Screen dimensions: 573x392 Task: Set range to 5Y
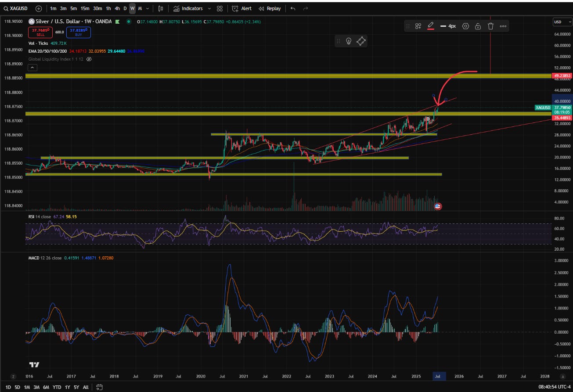pos(76,387)
